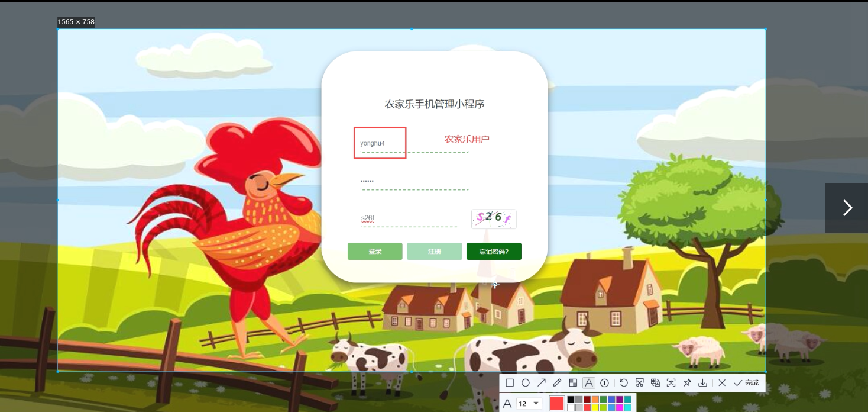
Task: Focus the username field containing yonghu4
Action: click(415, 143)
